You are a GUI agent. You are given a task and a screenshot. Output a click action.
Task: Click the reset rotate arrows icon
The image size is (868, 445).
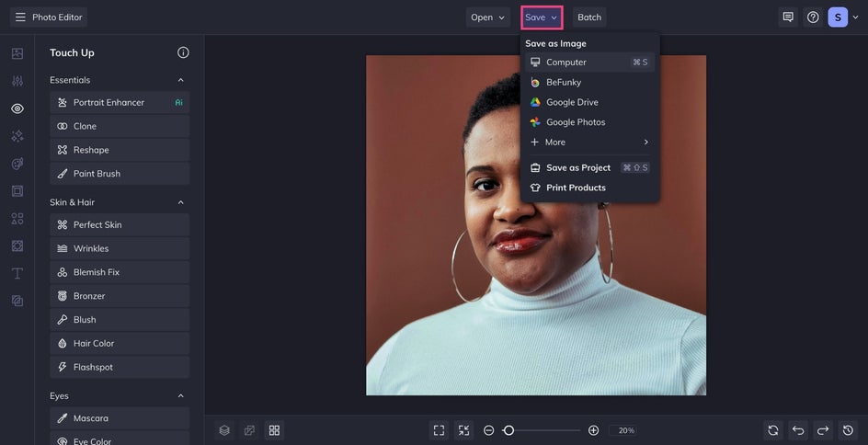point(773,430)
